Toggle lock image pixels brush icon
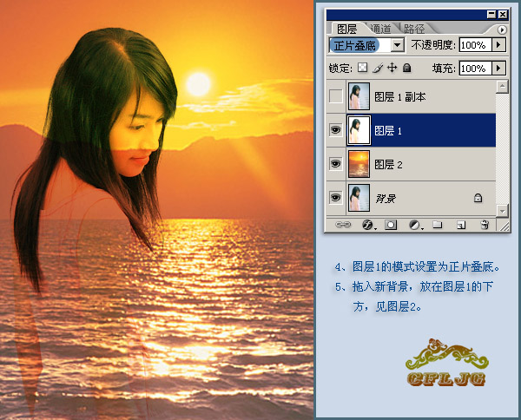Screen dimensions: 521x420 tap(378, 68)
